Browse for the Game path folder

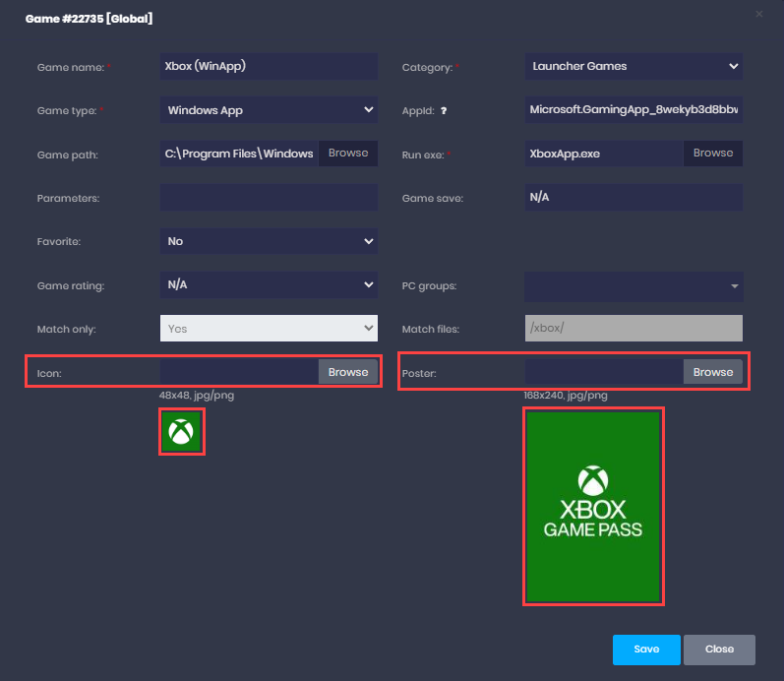point(348,154)
